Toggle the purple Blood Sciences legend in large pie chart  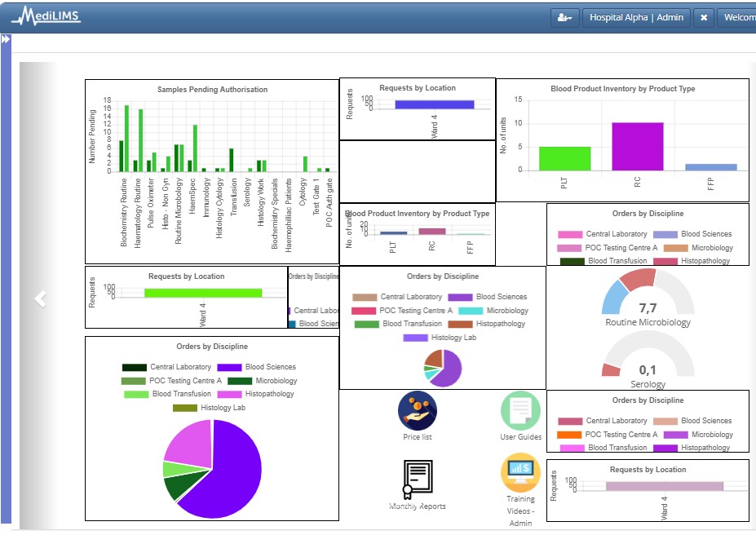coord(257,367)
